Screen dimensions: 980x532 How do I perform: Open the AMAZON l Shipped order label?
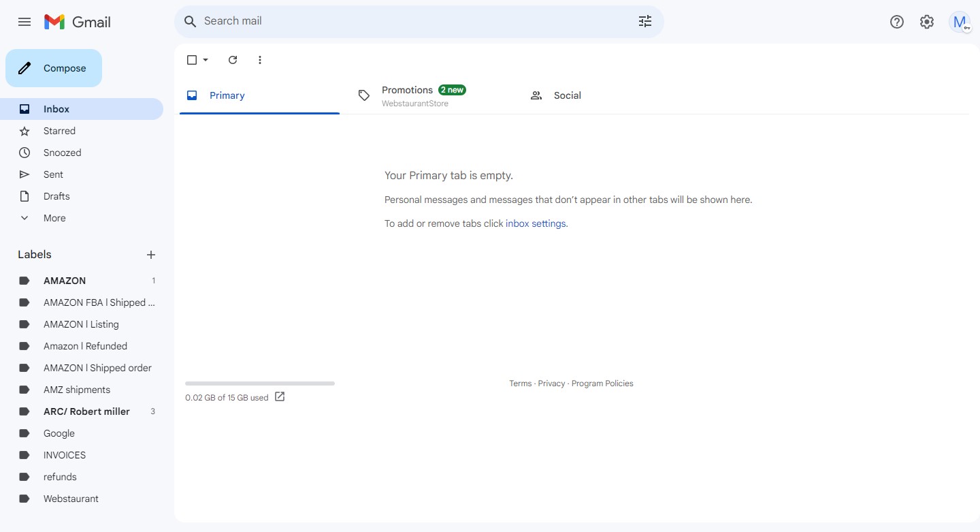coord(82,368)
